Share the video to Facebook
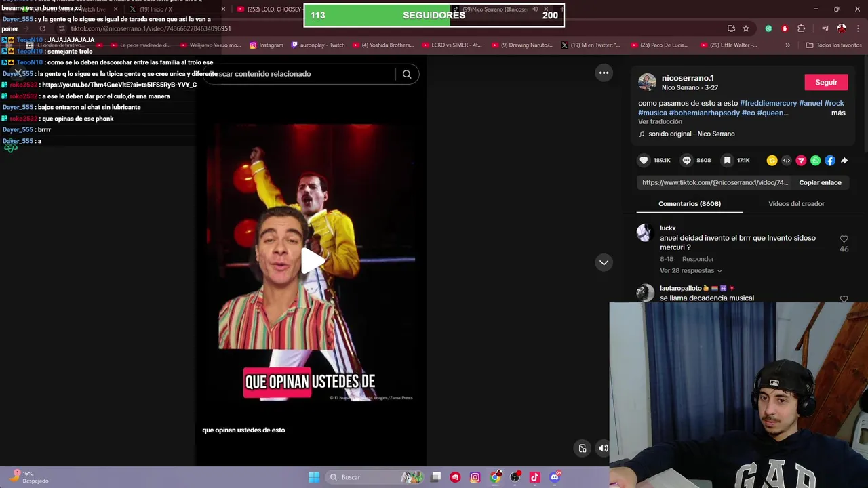The width and height of the screenshot is (868, 488). point(830,161)
